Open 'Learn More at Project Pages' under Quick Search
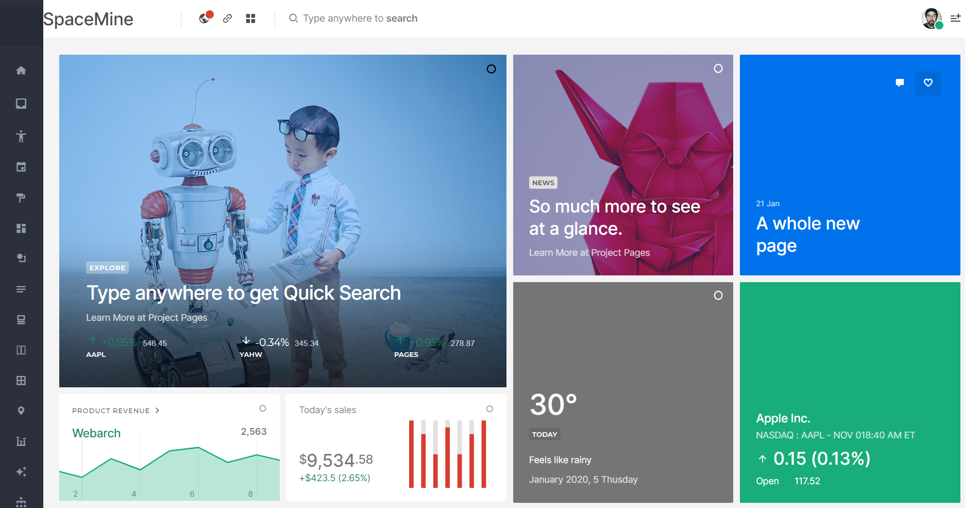980x508 pixels. click(146, 318)
